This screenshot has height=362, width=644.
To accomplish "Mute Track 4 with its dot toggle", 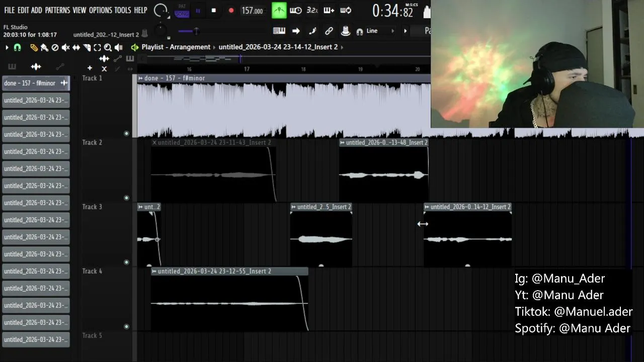I will click(x=126, y=326).
